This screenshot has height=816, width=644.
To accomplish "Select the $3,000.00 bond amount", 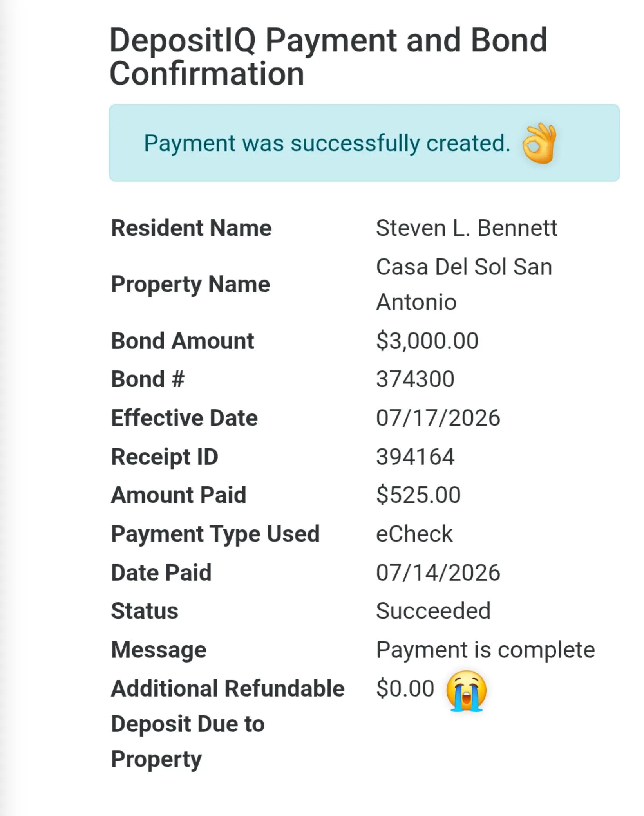I will [427, 341].
